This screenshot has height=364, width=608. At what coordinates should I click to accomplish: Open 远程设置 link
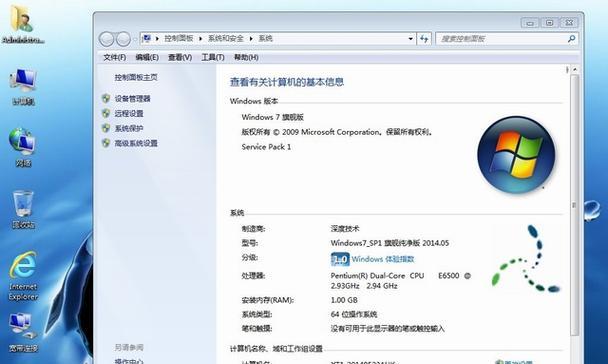pos(129,113)
